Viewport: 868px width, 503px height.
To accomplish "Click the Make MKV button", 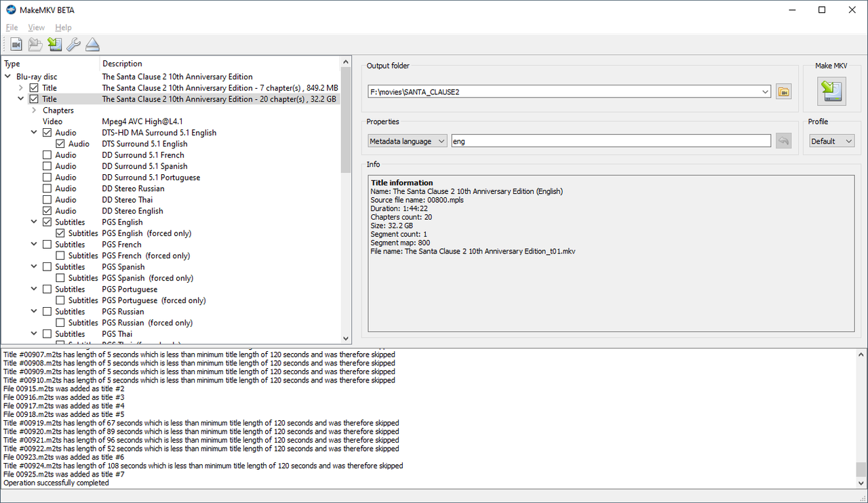I will (x=831, y=92).
